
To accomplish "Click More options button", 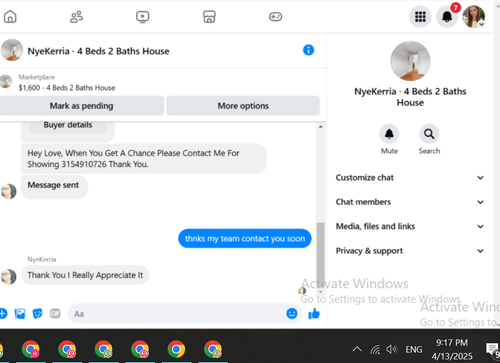I will (x=243, y=106).
